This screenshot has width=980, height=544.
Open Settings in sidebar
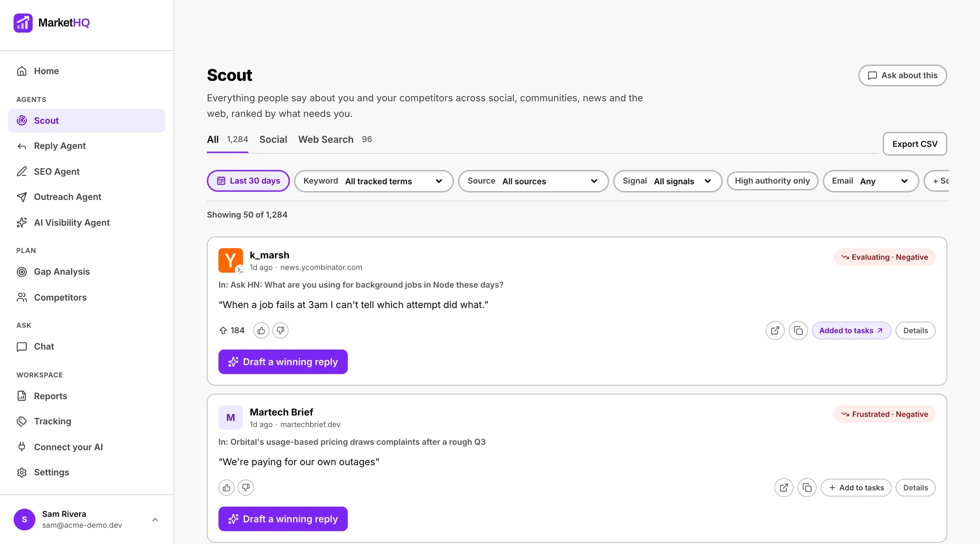point(87,472)
